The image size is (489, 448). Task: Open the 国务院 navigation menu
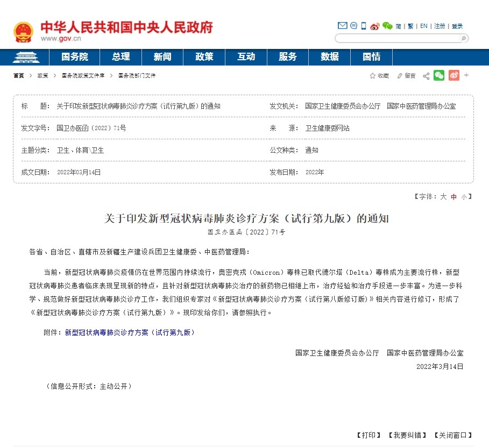(x=75, y=57)
